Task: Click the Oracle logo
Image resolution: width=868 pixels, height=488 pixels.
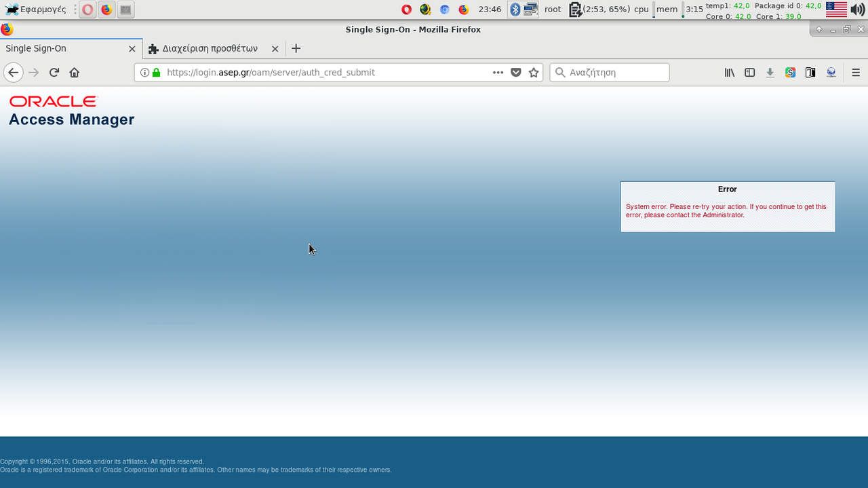Action: [53, 101]
